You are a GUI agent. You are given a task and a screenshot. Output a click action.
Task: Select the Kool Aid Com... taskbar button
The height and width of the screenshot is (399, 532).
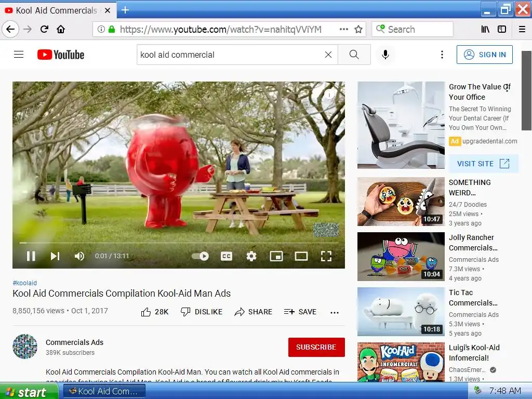click(104, 392)
